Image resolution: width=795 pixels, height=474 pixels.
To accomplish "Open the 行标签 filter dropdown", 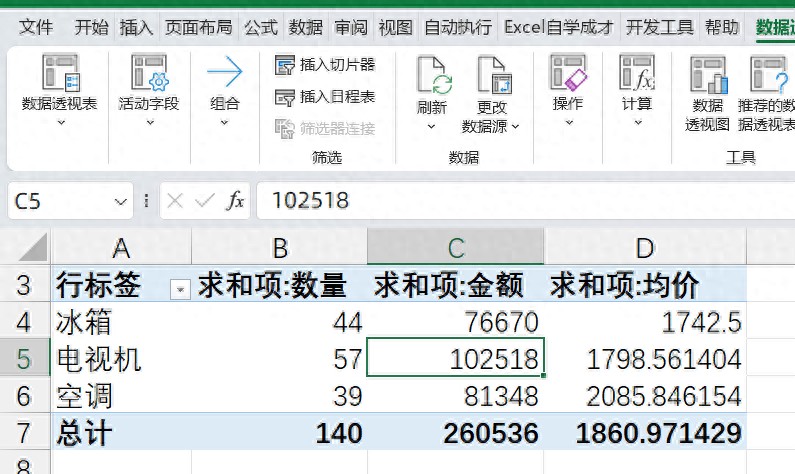I will point(180,289).
